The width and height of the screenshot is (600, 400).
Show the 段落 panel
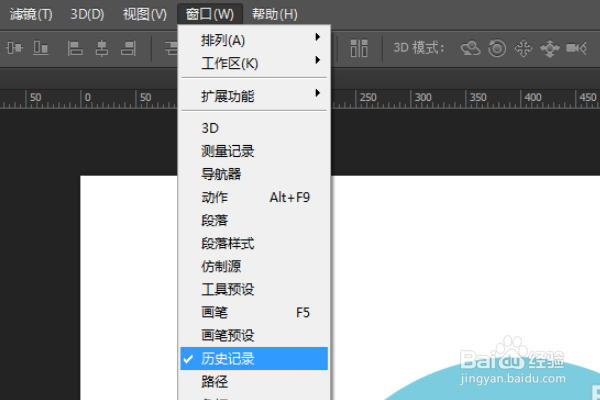tap(254, 220)
